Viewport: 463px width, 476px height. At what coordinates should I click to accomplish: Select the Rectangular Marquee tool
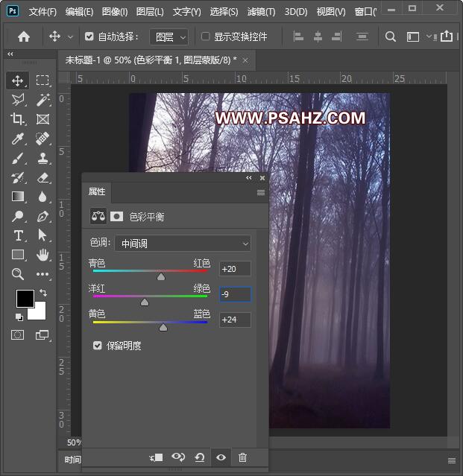click(x=42, y=80)
